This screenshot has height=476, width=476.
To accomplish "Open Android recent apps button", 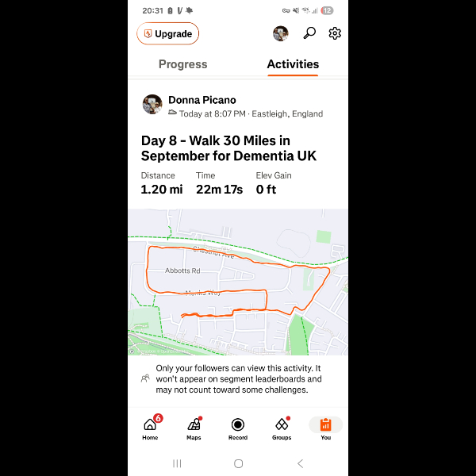I will 177,463.
